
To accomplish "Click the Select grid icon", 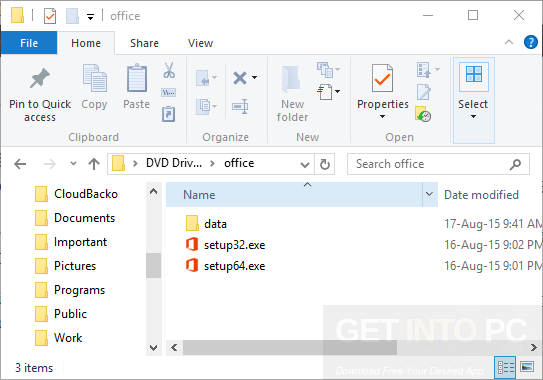I will (x=474, y=75).
